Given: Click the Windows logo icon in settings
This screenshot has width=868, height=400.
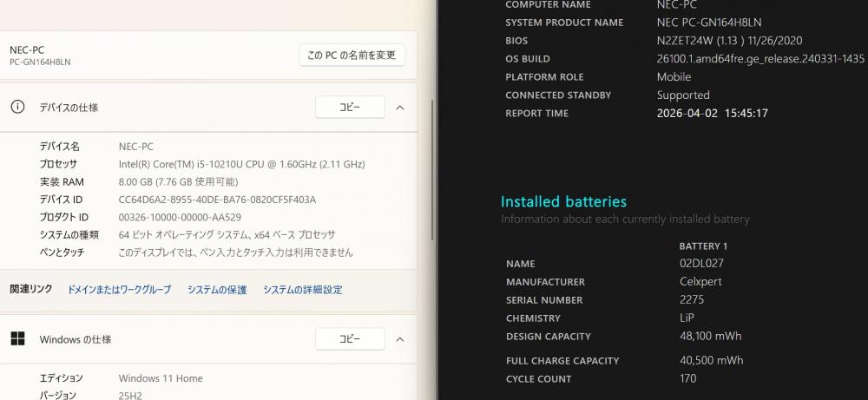Looking at the screenshot, I should pyautogui.click(x=17, y=339).
